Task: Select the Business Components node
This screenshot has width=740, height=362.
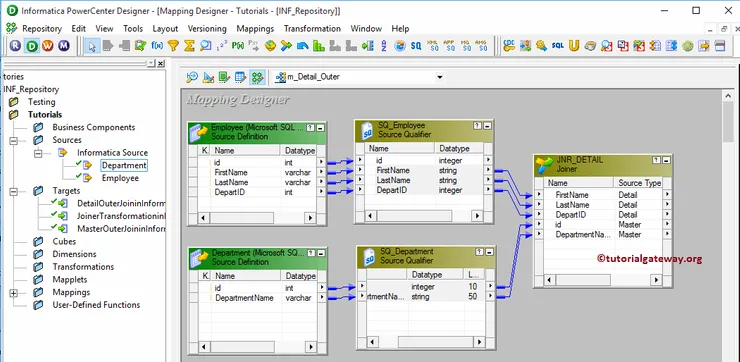Action: (x=94, y=127)
